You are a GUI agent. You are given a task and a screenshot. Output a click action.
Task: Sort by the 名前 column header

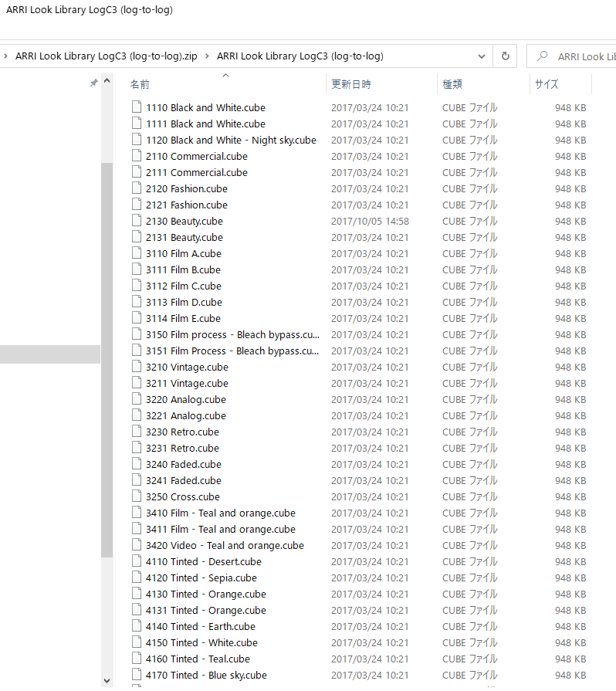(x=140, y=84)
